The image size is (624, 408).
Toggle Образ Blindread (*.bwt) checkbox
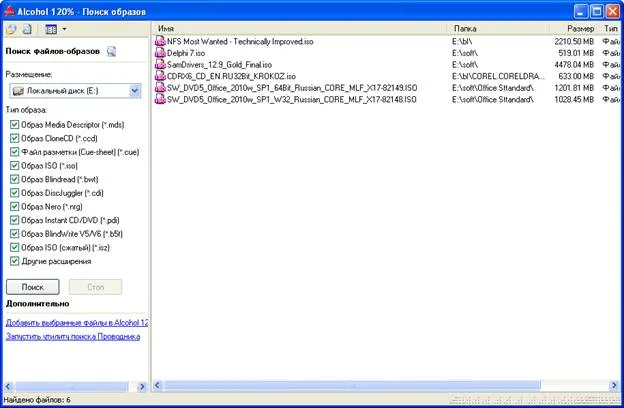pos(14,179)
